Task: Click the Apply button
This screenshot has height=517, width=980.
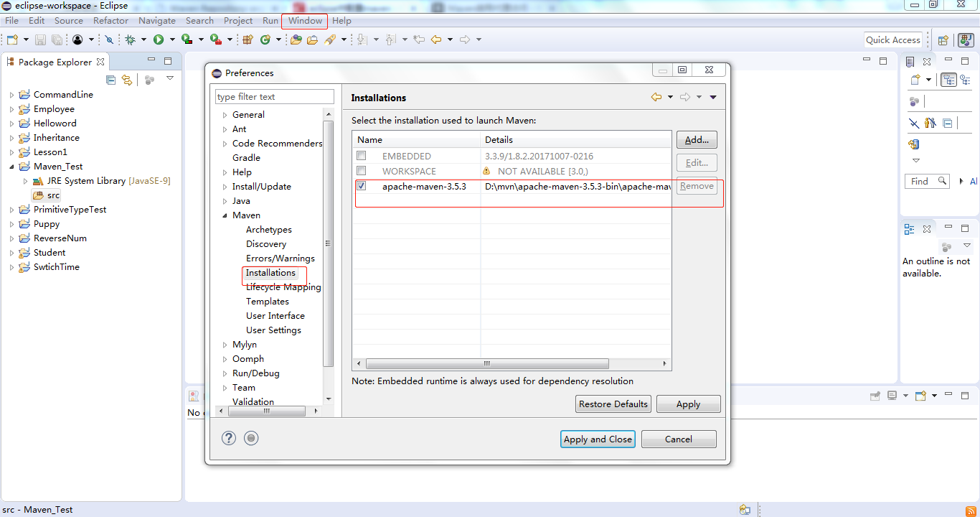Action: tap(689, 404)
